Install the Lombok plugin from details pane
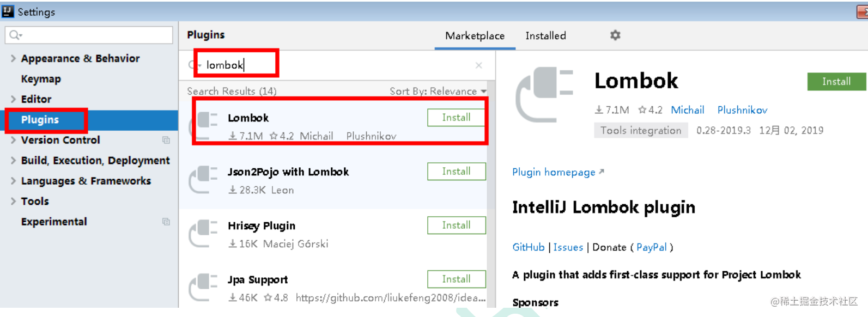The width and height of the screenshot is (868, 317). click(x=836, y=82)
